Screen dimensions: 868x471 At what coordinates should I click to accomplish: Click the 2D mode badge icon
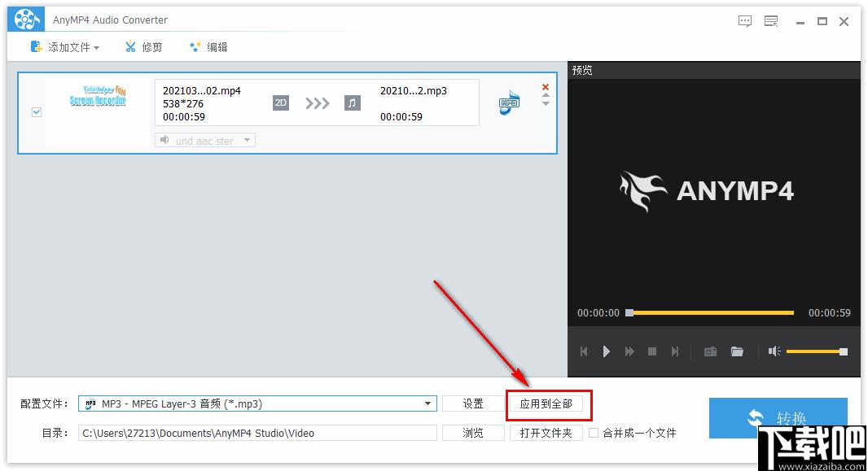click(x=281, y=102)
